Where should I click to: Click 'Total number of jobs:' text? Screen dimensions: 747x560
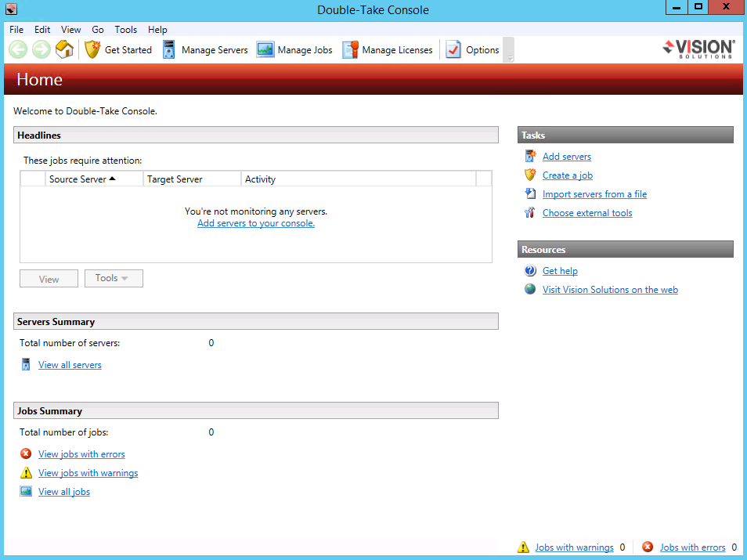coord(64,432)
